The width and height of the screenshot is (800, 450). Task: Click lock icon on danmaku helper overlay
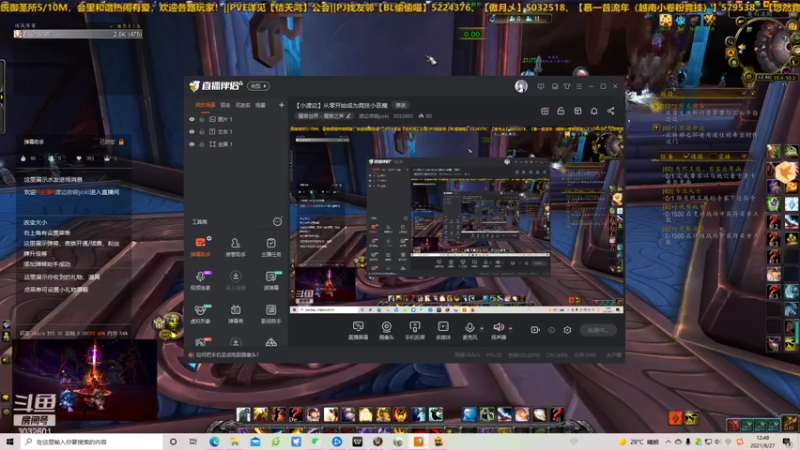pyautogui.click(x=121, y=142)
